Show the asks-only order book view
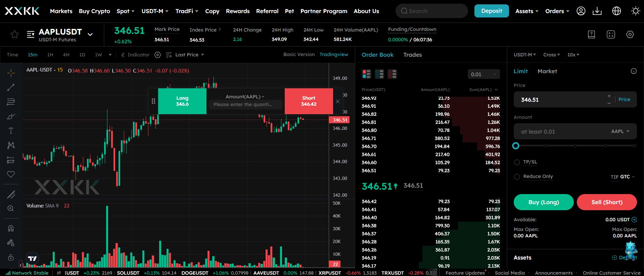Image resolution: width=644 pixels, height=276 pixels. coord(392,74)
